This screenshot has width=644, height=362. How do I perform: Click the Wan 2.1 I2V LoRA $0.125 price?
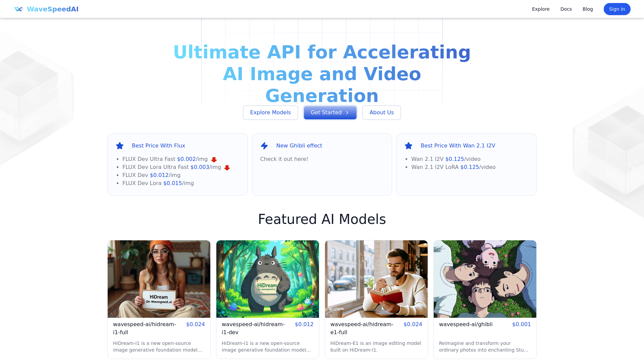[x=470, y=167]
